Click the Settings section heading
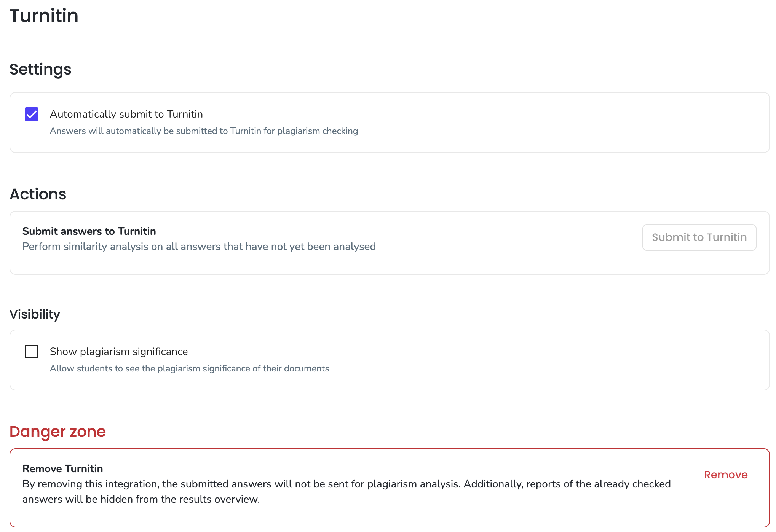Viewport: 776px width, 532px height. 40,70
